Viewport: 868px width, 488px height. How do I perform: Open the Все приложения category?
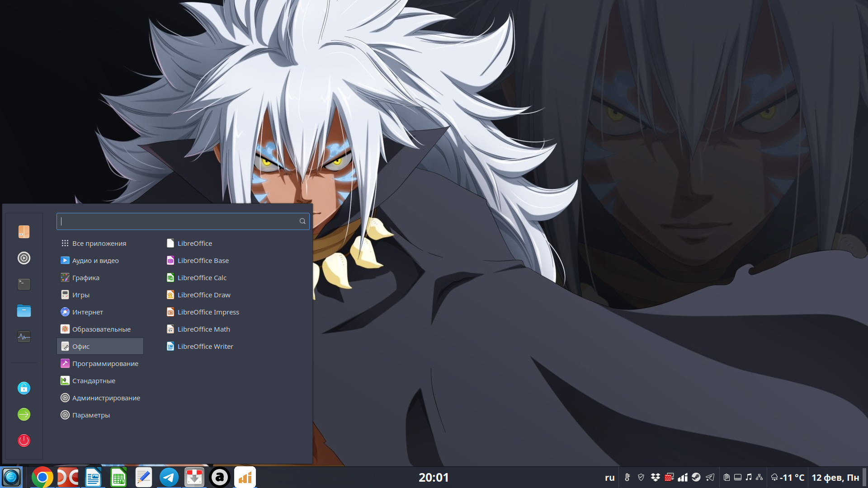(99, 244)
